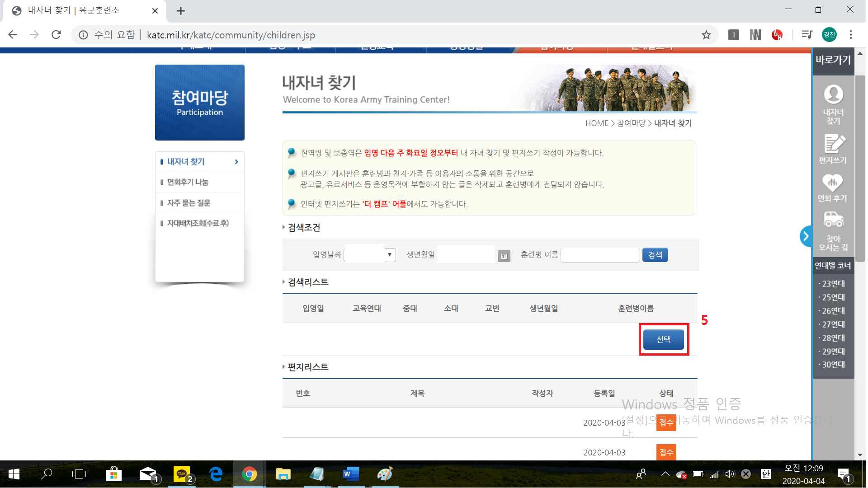Click the page vertical scrollbar
This screenshot has width=868, height=488.
point(860,167)
